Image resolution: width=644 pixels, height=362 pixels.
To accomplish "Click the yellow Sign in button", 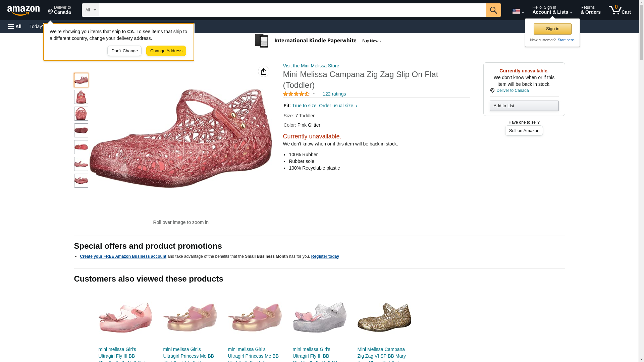I will tap(552, 29).
